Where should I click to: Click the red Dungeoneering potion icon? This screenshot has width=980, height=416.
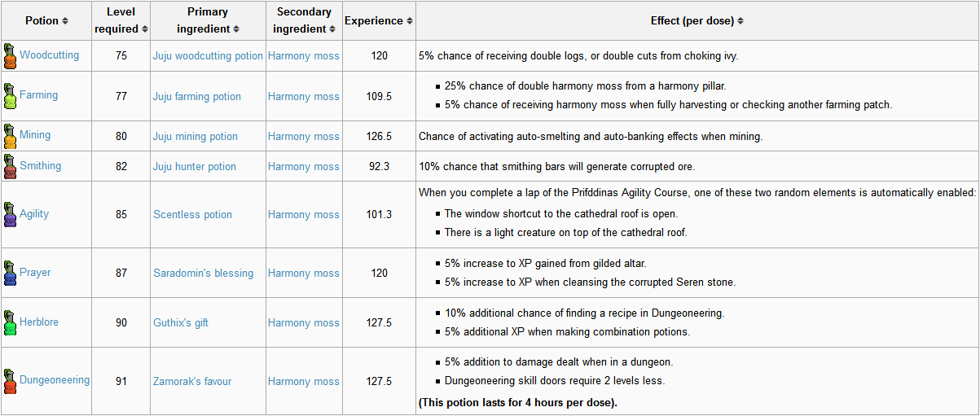click(x=10, y=381)
